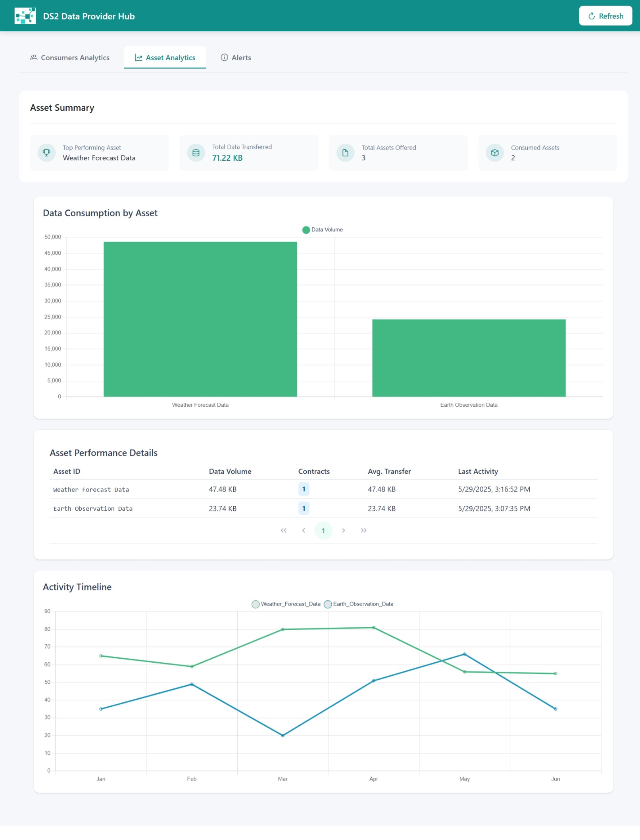This screenshot has height=840, width=640.
Task: Open the Alerts tab
Action: click(236, 58)
